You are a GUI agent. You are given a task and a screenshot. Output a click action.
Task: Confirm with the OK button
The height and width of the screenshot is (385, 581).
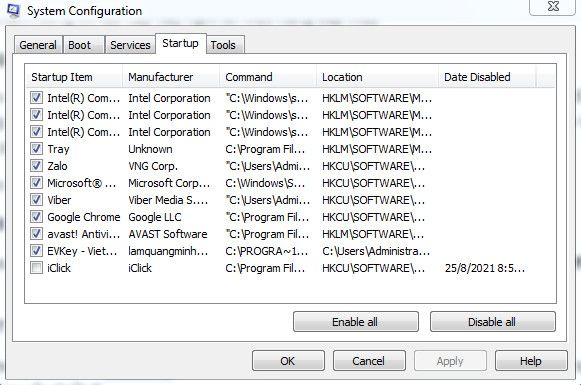(288, 361)
